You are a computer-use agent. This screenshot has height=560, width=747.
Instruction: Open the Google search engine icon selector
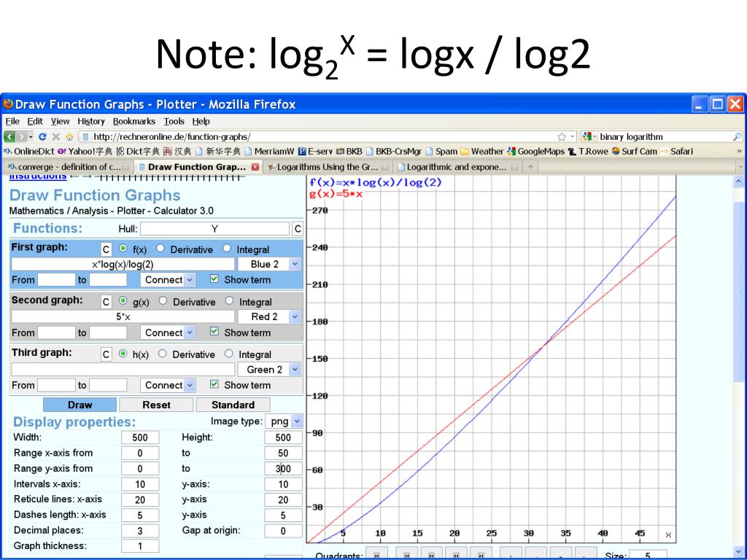[x=589, y=136]
